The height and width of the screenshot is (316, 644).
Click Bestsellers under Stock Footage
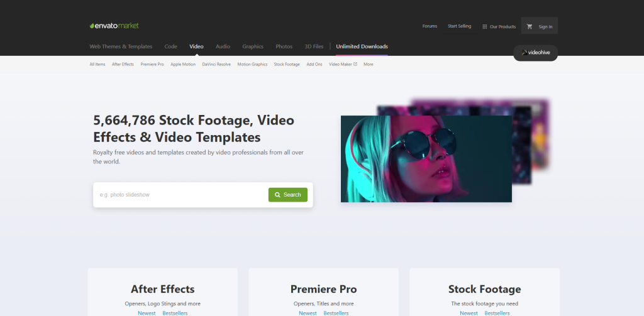click(x=497, y=313)
